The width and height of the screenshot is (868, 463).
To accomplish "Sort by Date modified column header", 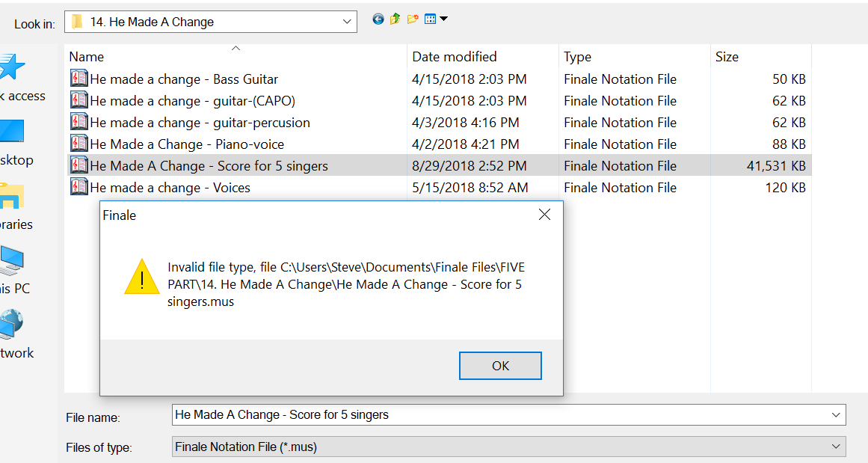I will pyautogui.click(x=454, y=57).
